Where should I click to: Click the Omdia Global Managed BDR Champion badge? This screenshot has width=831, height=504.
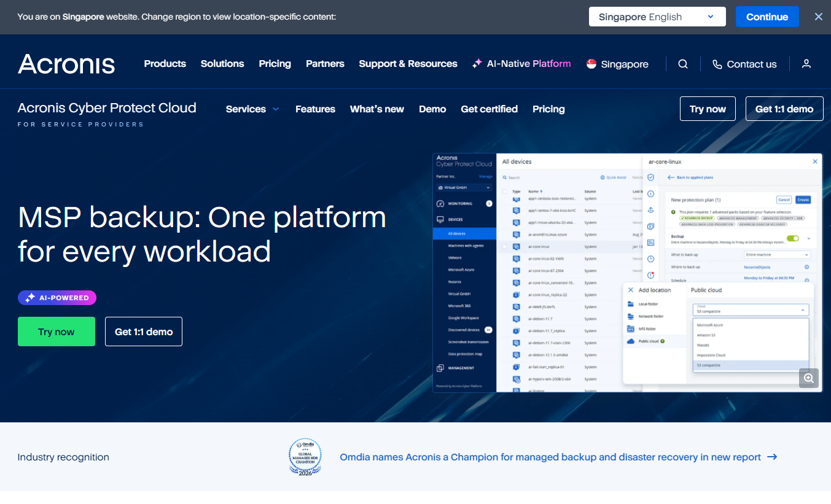[305, 457]
